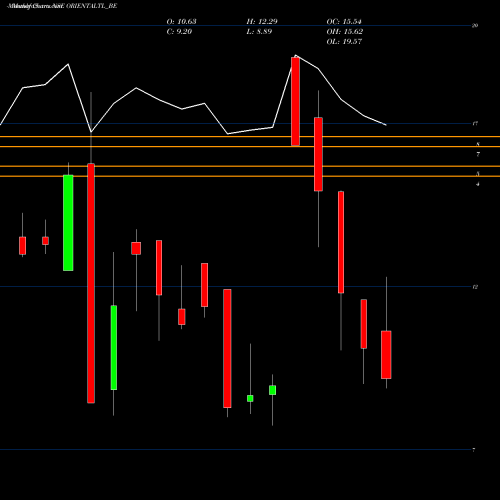
Task: Click the tallest red candlestick body
Action: tap(91, 283)
